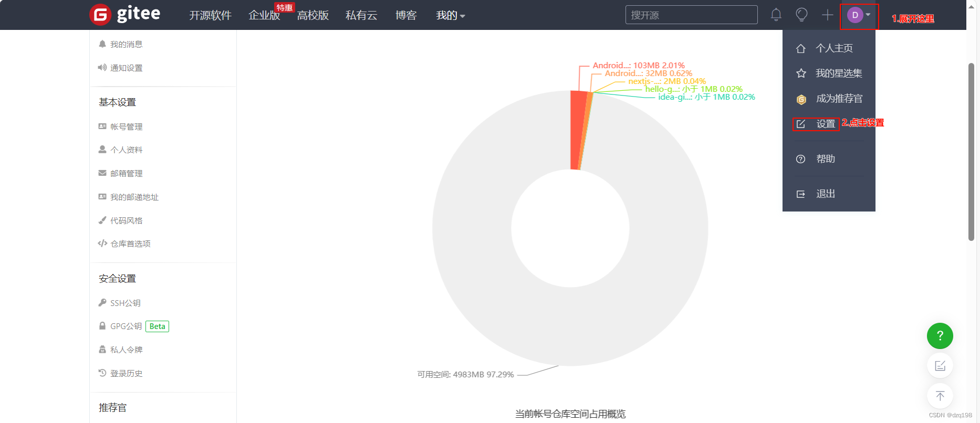Open 企业版 in the top nav
980x423 pixels.
[x=264, y=16]
